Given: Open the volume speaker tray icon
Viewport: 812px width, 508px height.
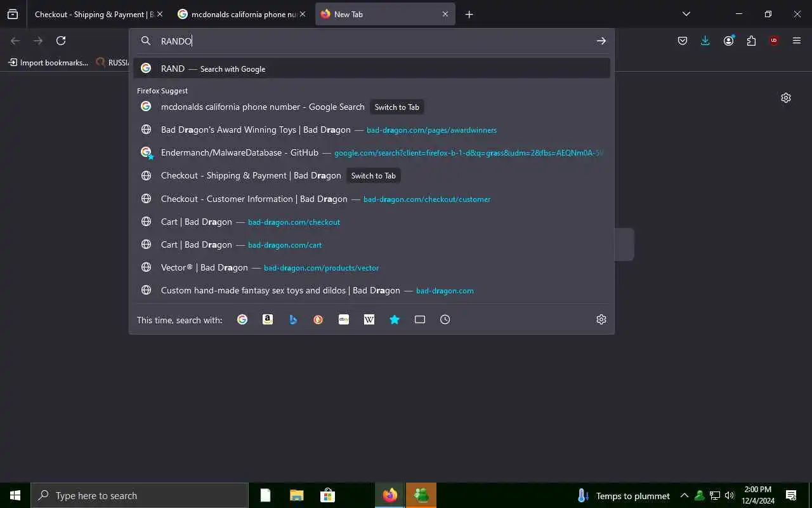Looking at the screenshot, I should coord(730,495).
